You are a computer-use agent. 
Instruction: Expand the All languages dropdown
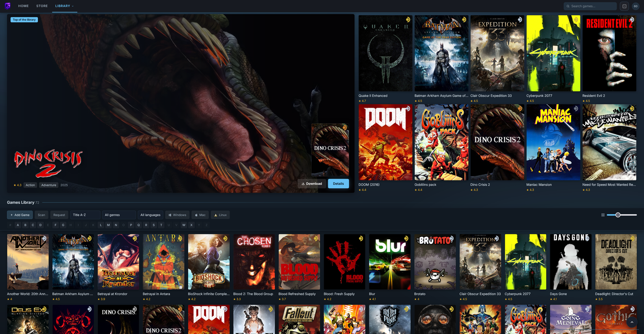(x=150, y=215)
